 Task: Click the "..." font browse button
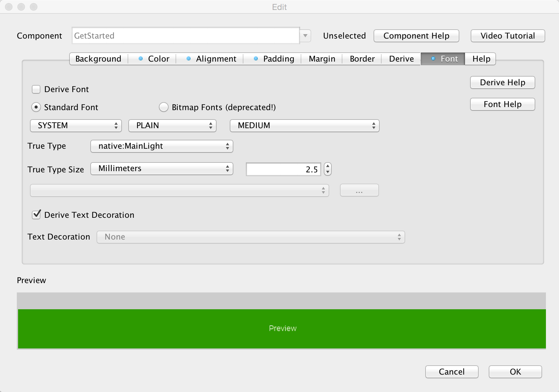pos(359,190)
